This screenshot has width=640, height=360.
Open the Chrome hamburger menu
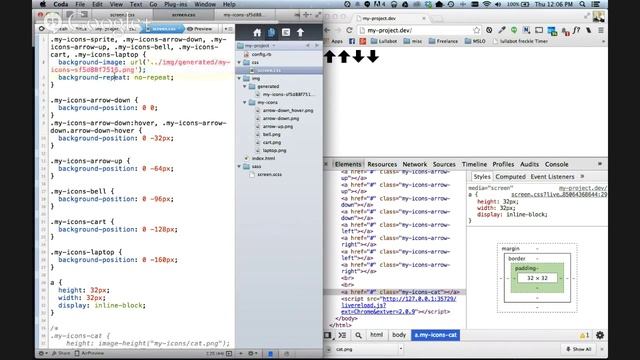pyautogui.click(x=601, y=30)
